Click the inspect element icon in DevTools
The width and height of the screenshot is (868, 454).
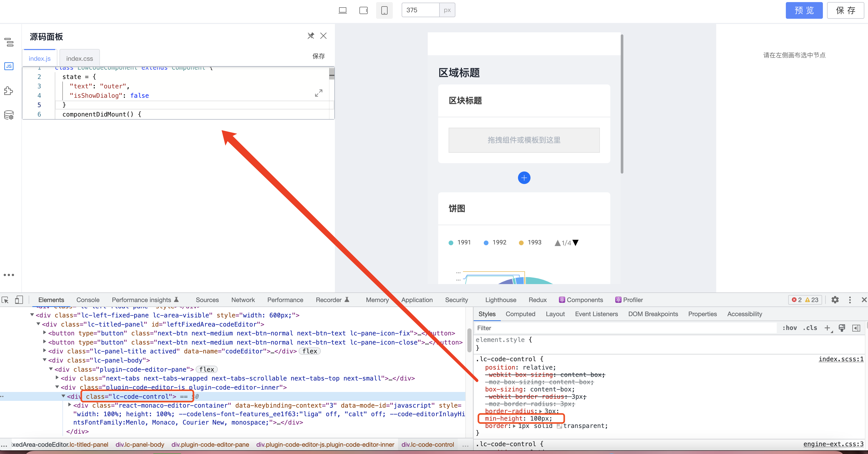pos(5,300)
